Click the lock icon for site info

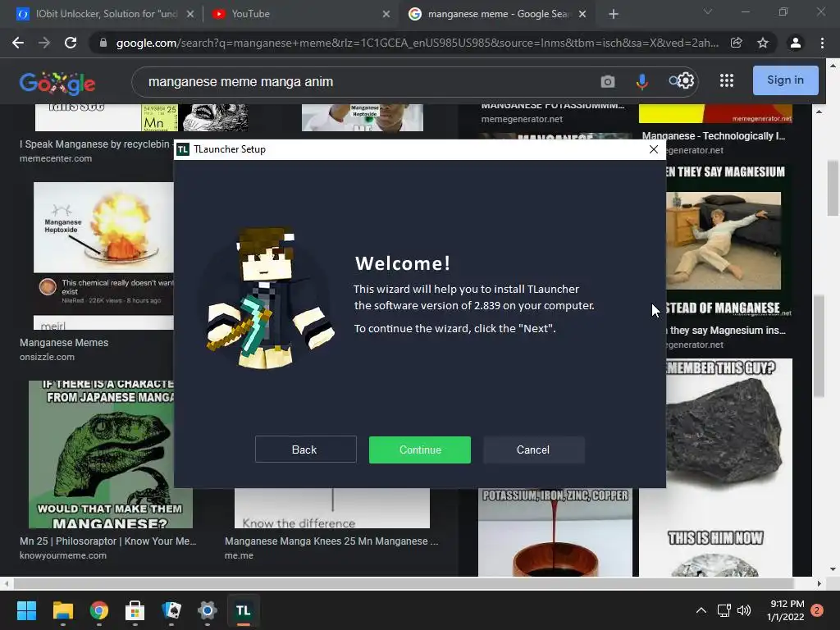click(x=103, y=43)
